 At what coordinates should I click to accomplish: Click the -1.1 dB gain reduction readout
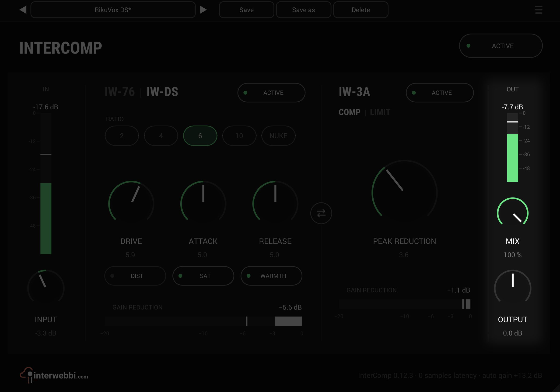[x=458, y=290]
